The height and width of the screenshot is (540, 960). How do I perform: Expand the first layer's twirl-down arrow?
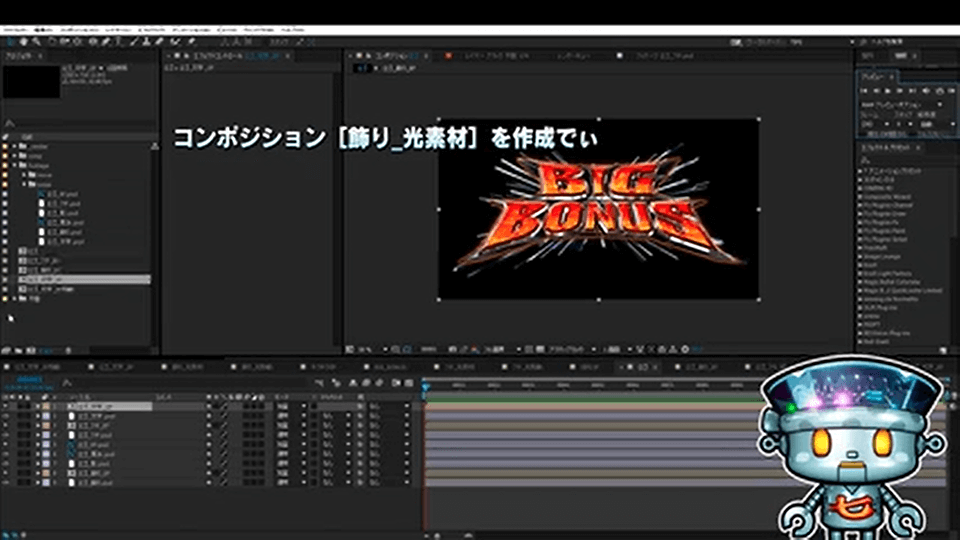38,407
